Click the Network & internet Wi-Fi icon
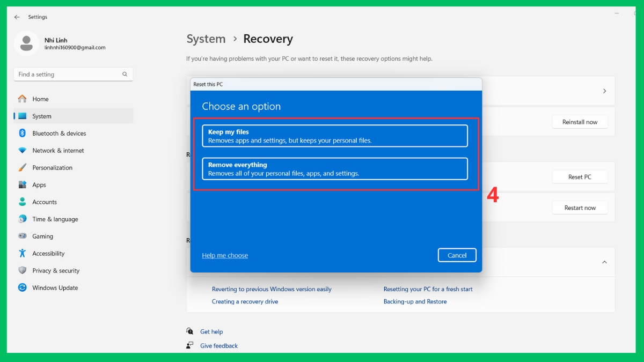This screenshot has height=362, width=644. click(x=21, y=150)
